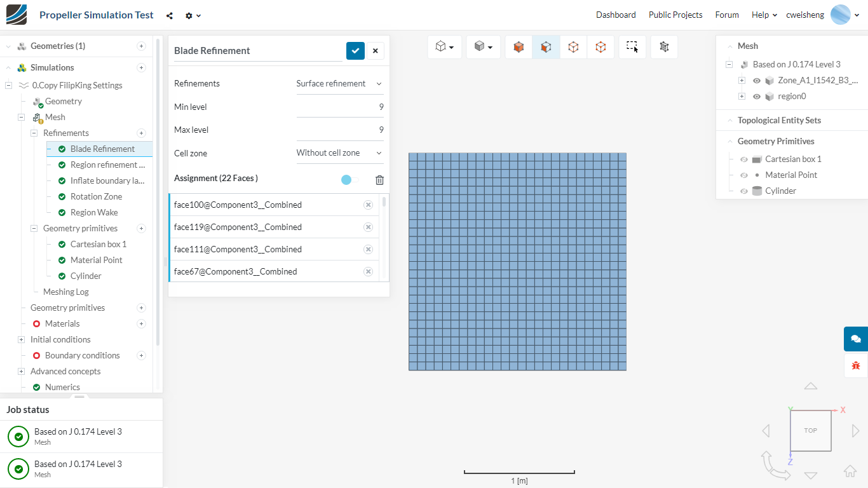Image resolution: width=868 pixels, height=488 pixels.
Task: Expand the Zone_A1 mesh entry
Action: click(x=742, y=81)
